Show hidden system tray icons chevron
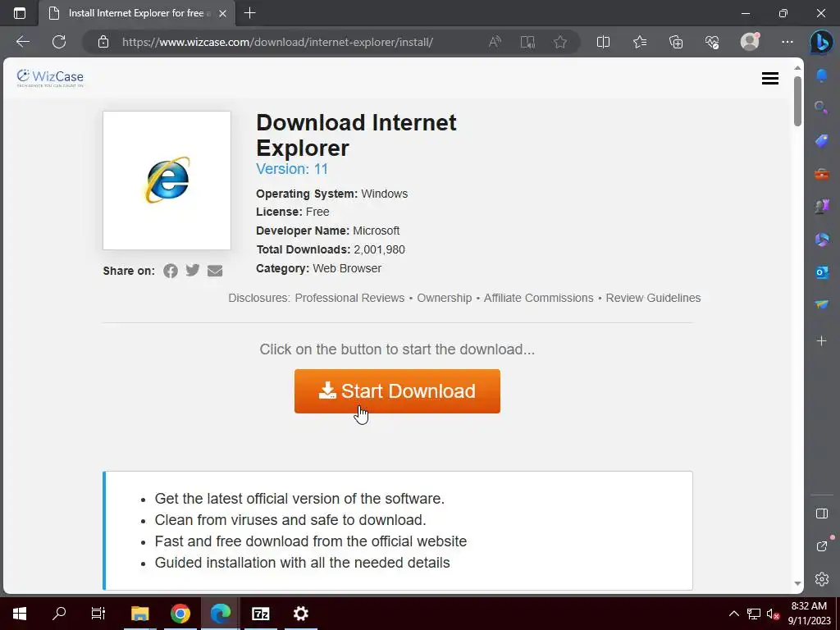Viewport: 840px width, 630px height. coord(734,614)
